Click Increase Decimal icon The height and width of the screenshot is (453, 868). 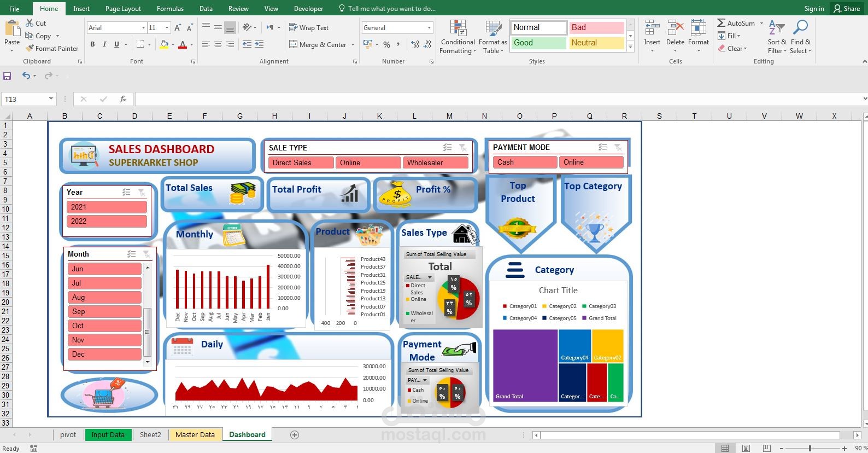pyautogui.click(x=415, y=44)
